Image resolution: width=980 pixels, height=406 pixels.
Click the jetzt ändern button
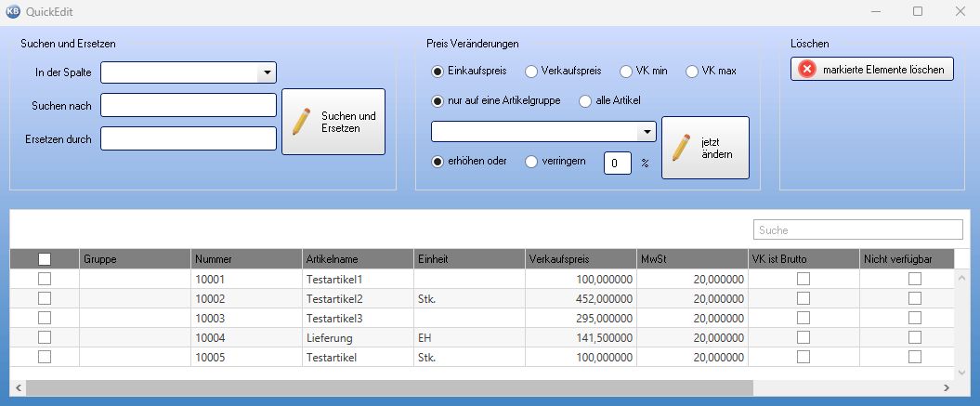pyautogui.click(x=705, y=148)
